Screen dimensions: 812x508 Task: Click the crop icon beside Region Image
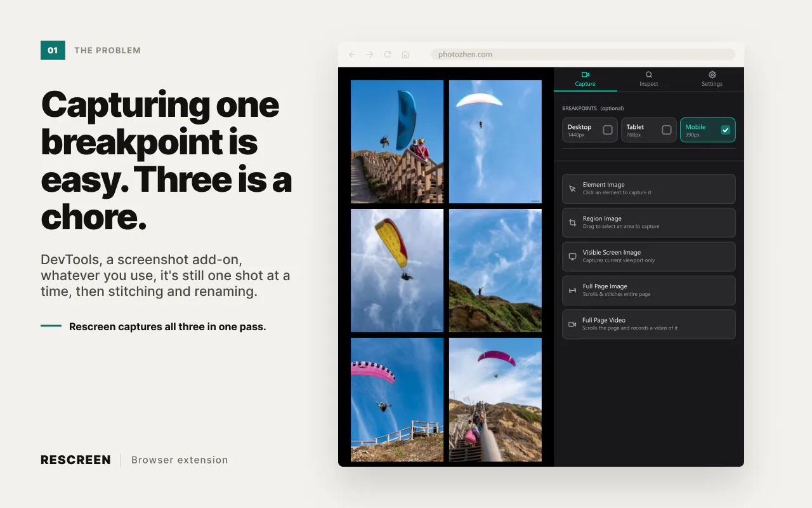click(572, 223)
